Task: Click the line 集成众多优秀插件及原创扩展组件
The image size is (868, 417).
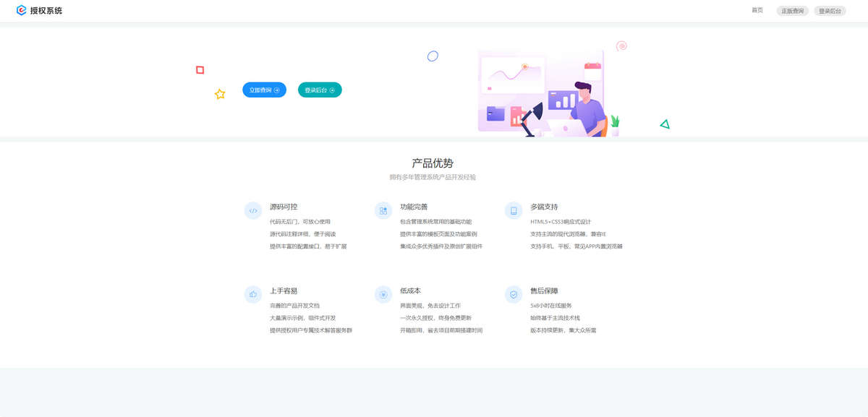Action: tap(441, 246)
